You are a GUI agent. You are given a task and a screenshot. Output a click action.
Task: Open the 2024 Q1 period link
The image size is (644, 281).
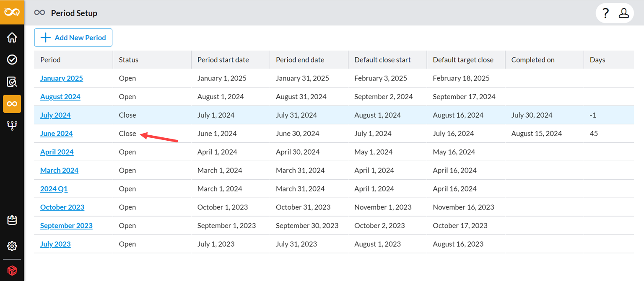tap(54, 189)
